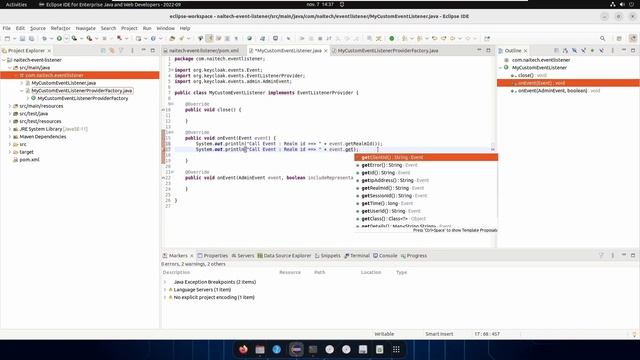The height and width of the screenshot is (360, 640).
Task: Choose getSessionId() from the autocomplete list
Action: (426, 196)
